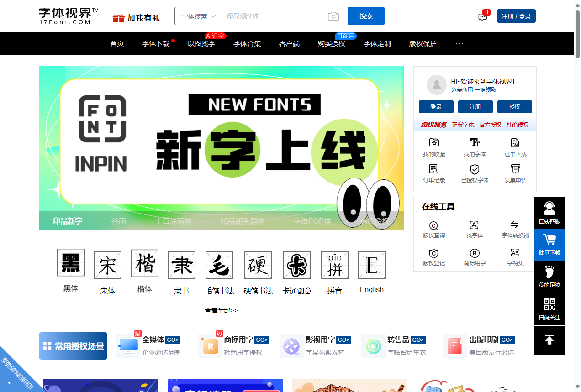
Task: Click the back-to-top arrow icon
Action: click(x=549, y=340)
